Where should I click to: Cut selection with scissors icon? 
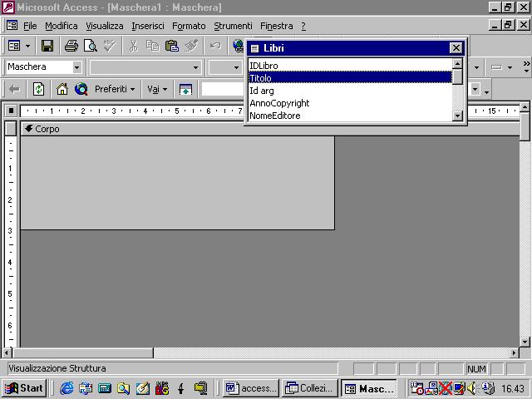coord(134,46)
